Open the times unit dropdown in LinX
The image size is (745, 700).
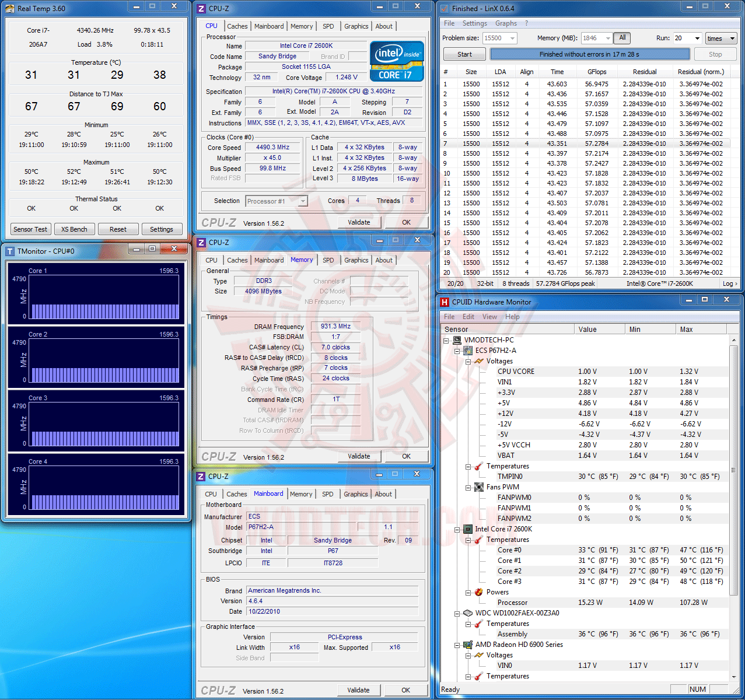tap(721, 38)
